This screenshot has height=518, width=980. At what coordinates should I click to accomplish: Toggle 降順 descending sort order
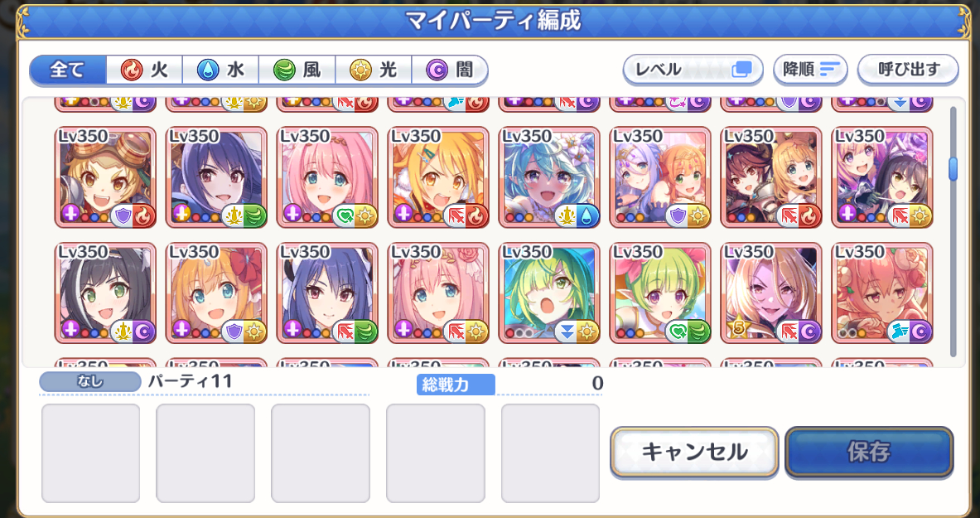810,70
